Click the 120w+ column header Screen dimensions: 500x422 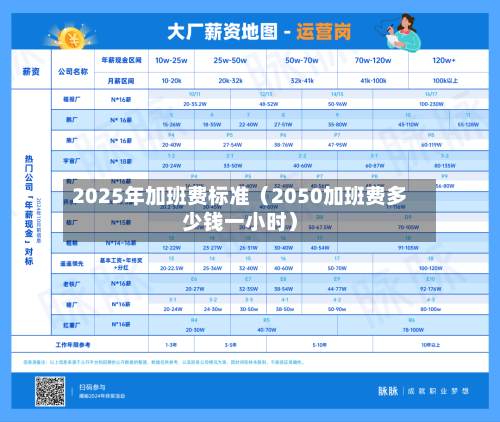pos(444,60)
